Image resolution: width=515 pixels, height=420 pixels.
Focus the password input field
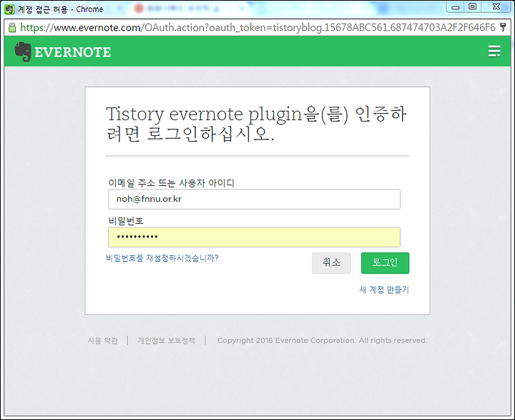point(254,237)
